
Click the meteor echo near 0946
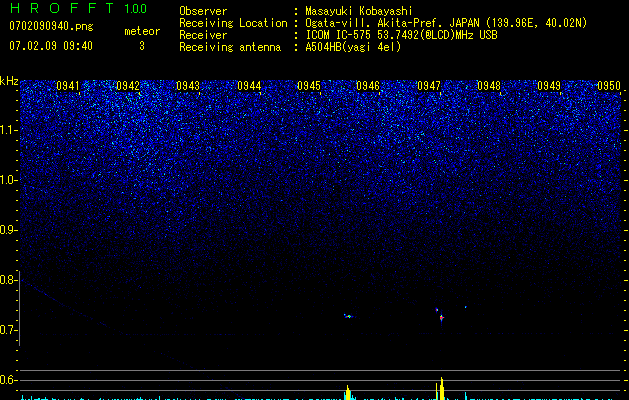click(x=348, y=316)
